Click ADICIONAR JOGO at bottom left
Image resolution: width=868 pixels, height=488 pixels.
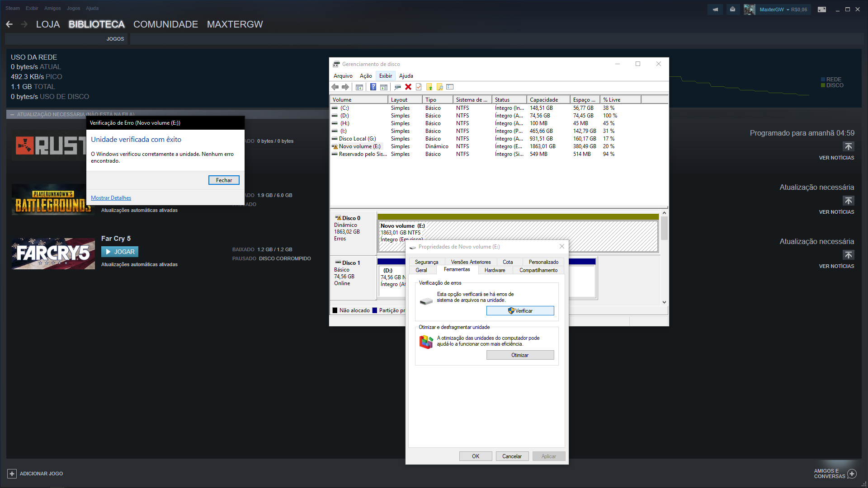[41, 474]
